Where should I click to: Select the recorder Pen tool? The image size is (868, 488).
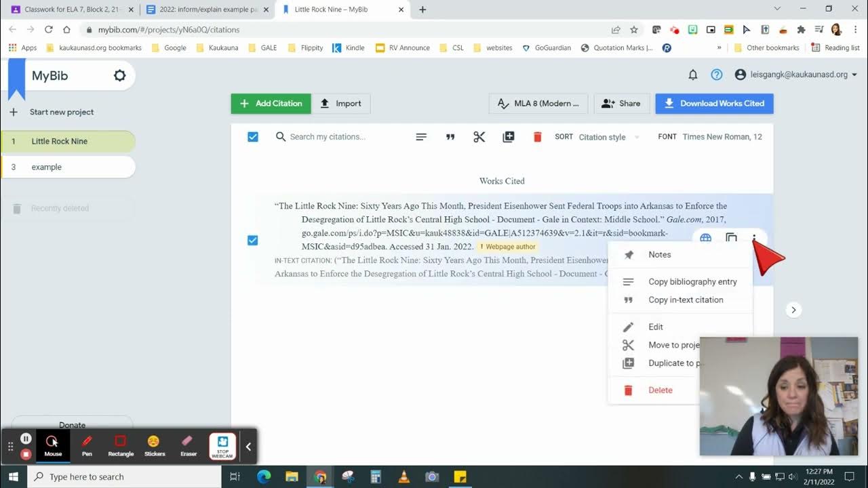click(x=87, y=446)
